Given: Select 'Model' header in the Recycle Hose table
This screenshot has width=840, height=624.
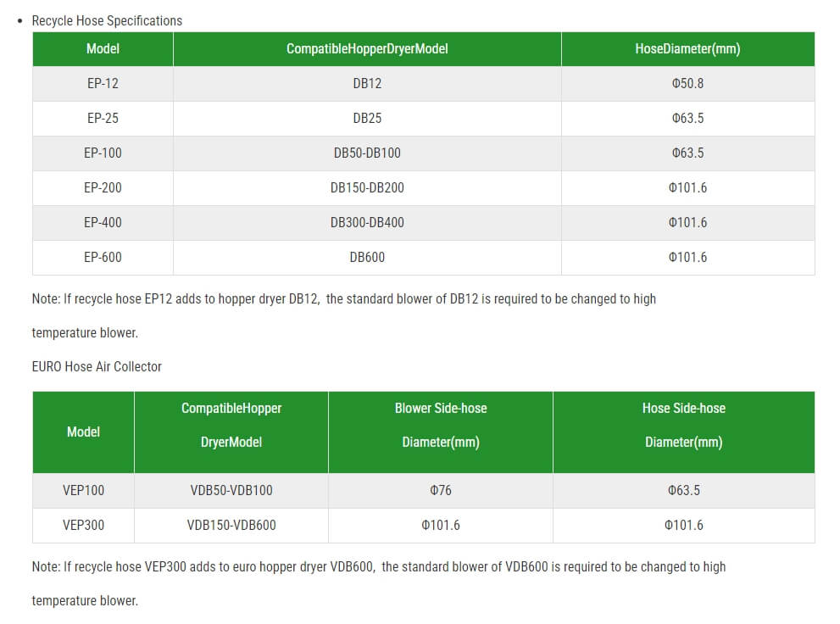Looking at the screenshot, I should tap(103, 48).
